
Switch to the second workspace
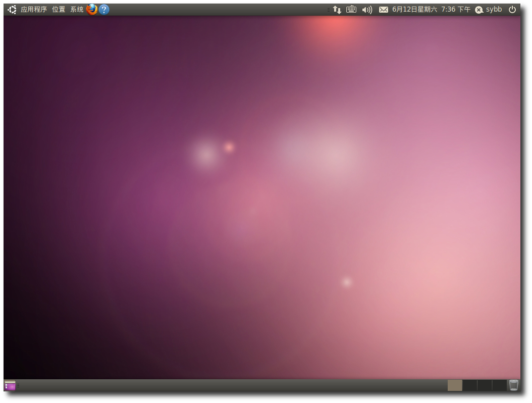pyautogui.click(x=469, y=385)
